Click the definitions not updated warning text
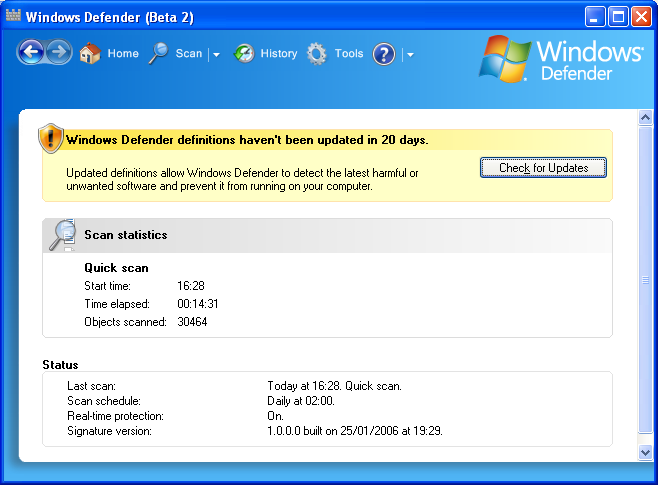Screen dimensions: 658x485 pos(247,140)
